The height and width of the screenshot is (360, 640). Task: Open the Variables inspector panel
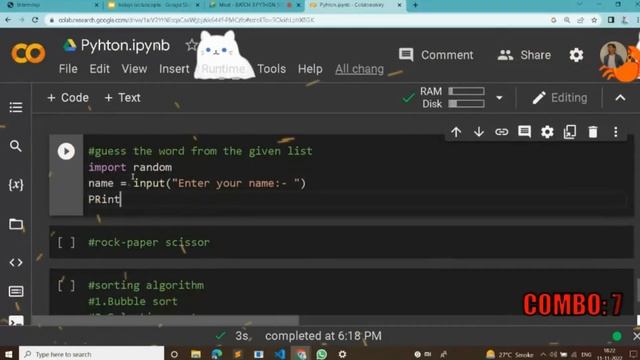pyautogui.click(x=16, y=184)
